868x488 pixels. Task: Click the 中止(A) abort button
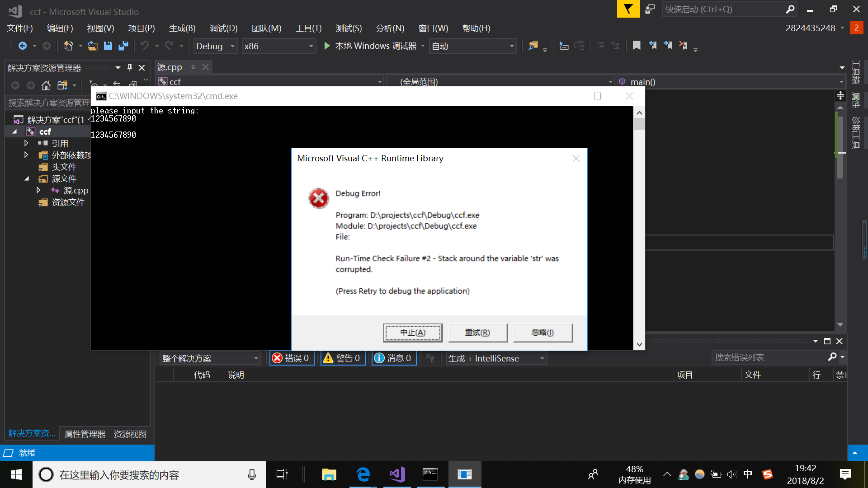click(412, 333)
